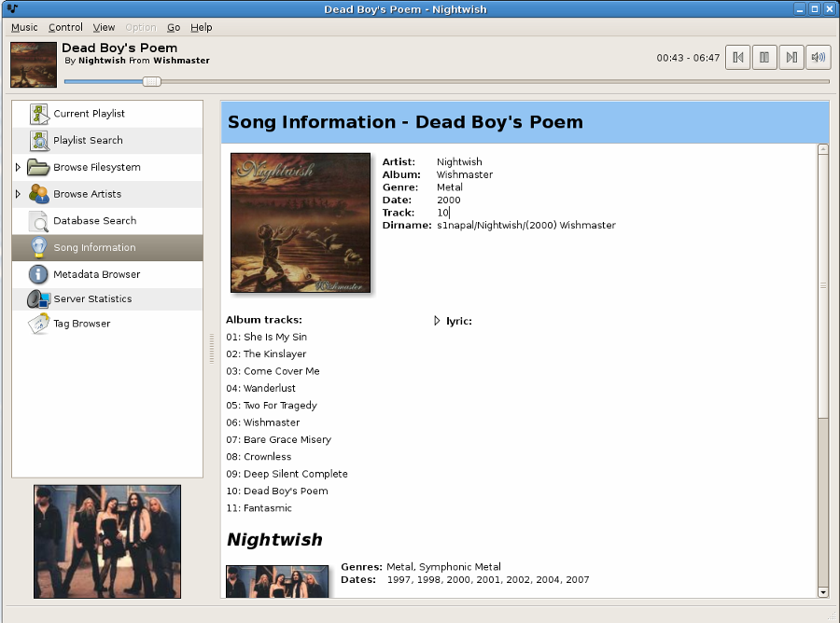The image size is (840, 623).
Task: Click track 07: Bare Grace Misery
Action: tap(278, 439)
